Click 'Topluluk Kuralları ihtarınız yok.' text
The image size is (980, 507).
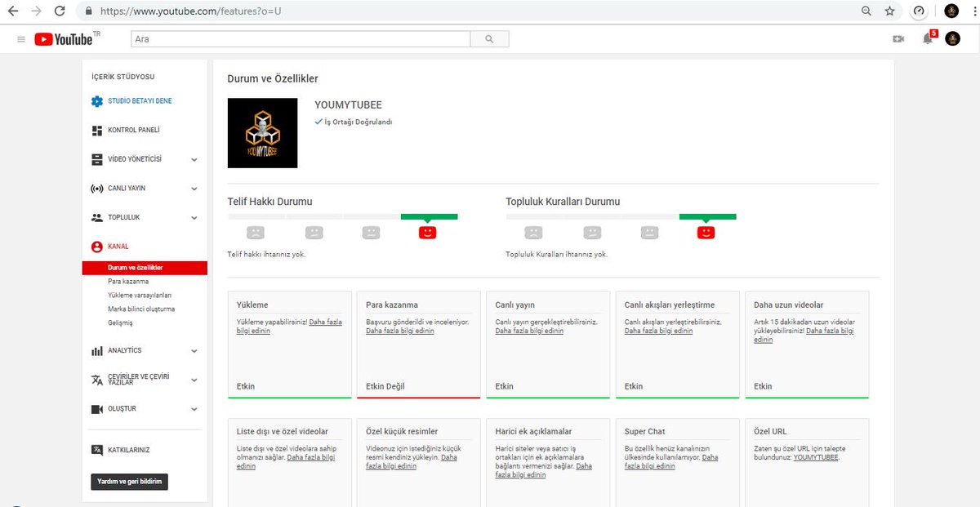[x=557, y=254]
